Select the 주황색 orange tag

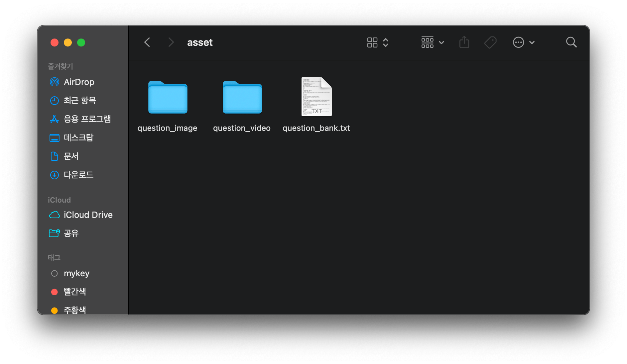coord(75,310)
